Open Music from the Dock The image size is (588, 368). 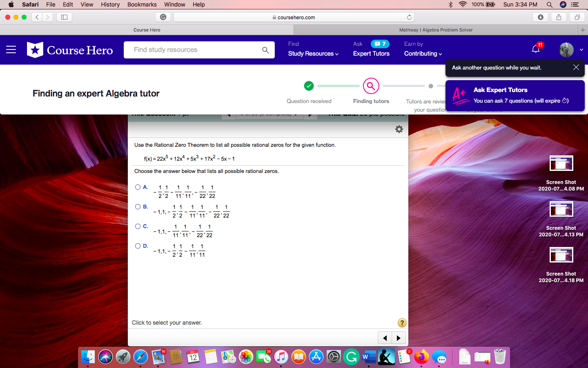281,357
